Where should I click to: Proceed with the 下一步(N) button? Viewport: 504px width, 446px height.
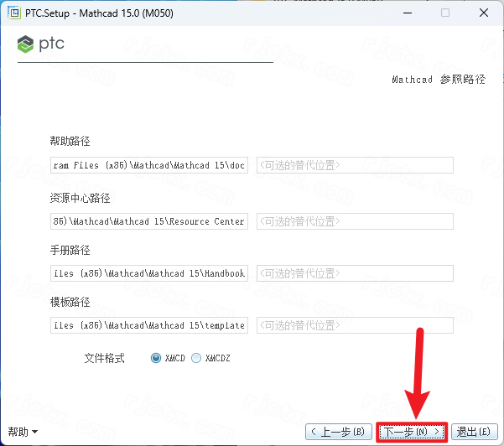click(x=411, y=432)
